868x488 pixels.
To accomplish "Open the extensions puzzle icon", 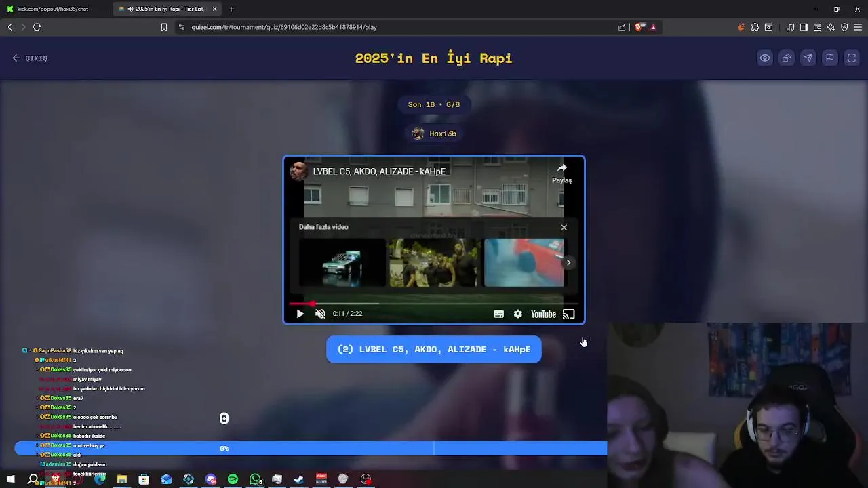I will (755, 27).
